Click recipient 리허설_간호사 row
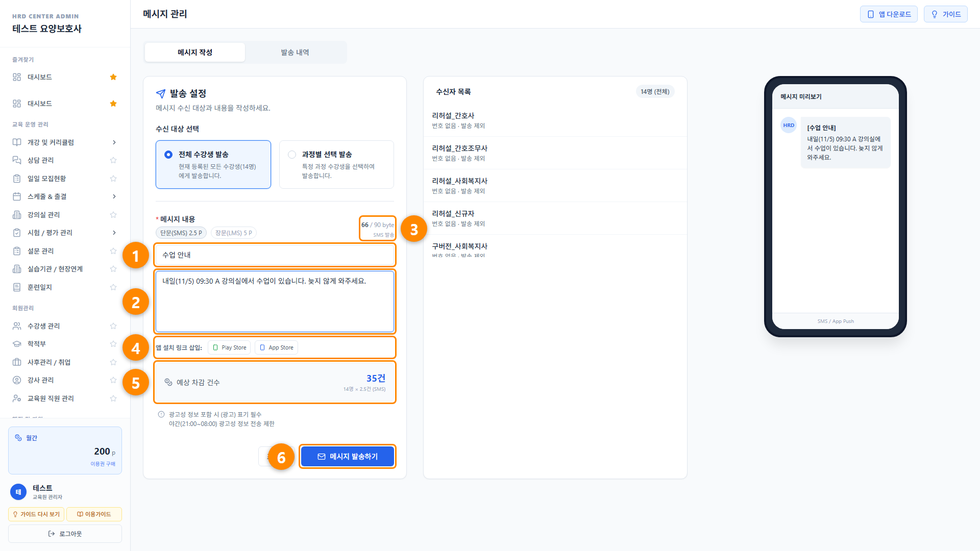 pyautogui.click(x=555, y=120)
